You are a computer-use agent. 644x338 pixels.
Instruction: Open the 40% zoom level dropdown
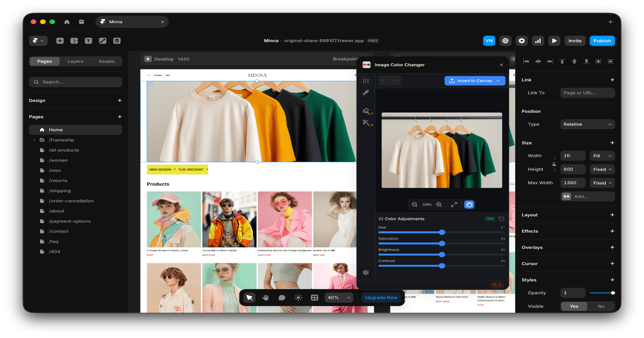(339, 297)
